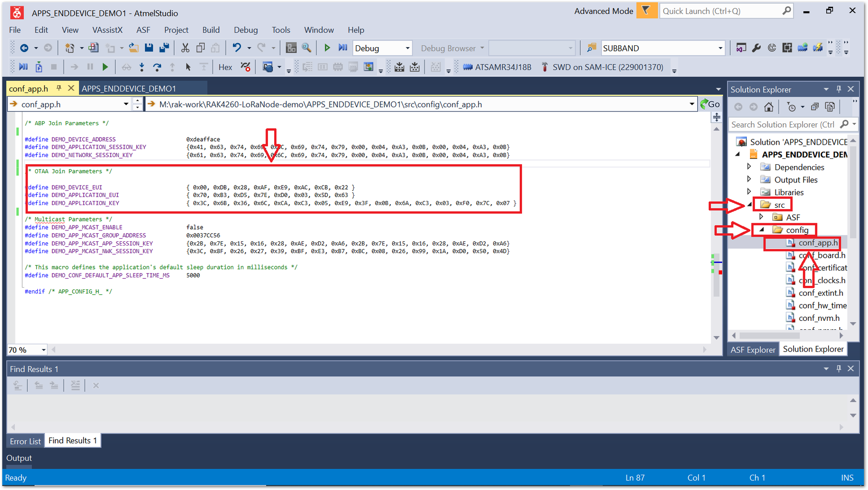Screen dimensions: 868x490
Task: Click the Cut scissors icon
Action: point(185,48)
